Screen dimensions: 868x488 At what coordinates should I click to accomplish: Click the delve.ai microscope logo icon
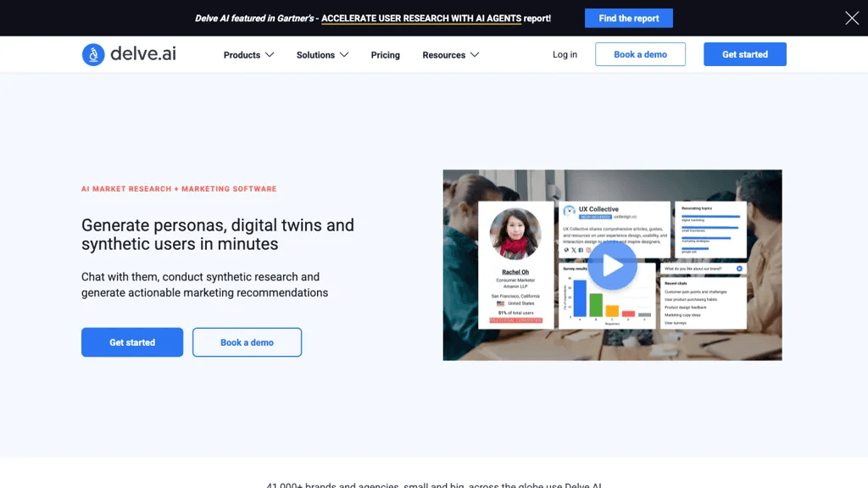click(93, 55)
